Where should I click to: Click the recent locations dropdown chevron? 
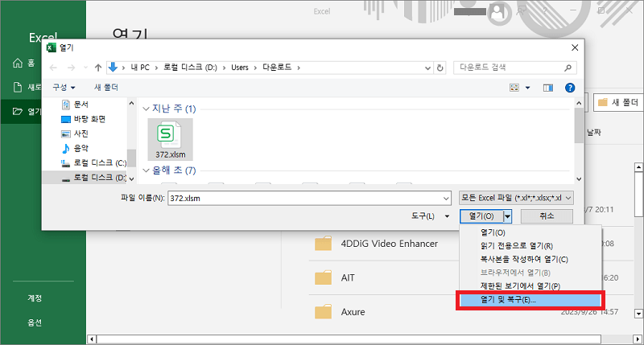(x=85, y=68)
